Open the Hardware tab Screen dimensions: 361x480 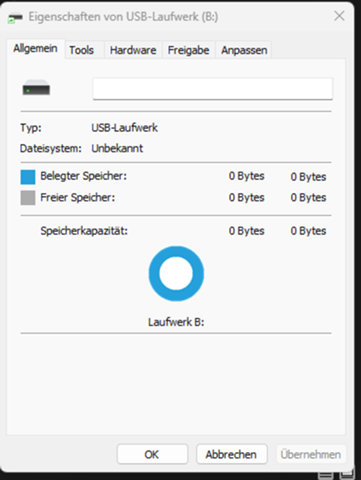133,50
